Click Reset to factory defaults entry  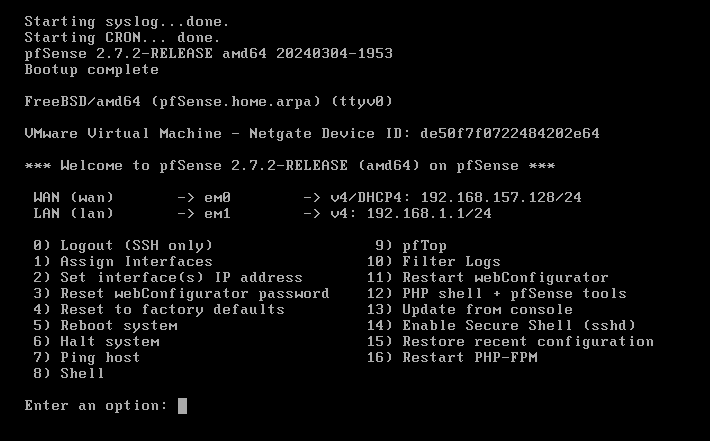tap(159, 310)
